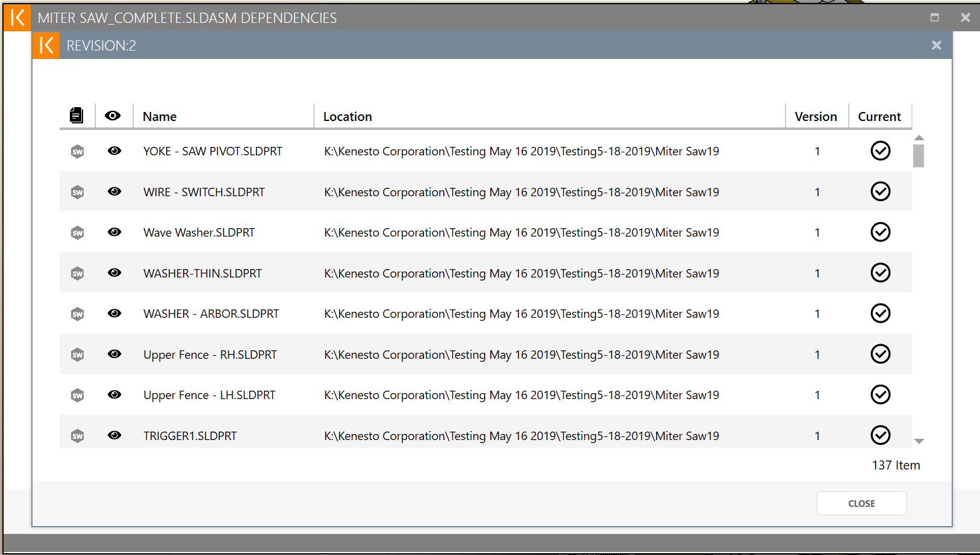Click the SolidWorks icon for WASHER - ARBOR.SLDPRT
Viewport: 980px width, 555px height.
coord(77,314)
